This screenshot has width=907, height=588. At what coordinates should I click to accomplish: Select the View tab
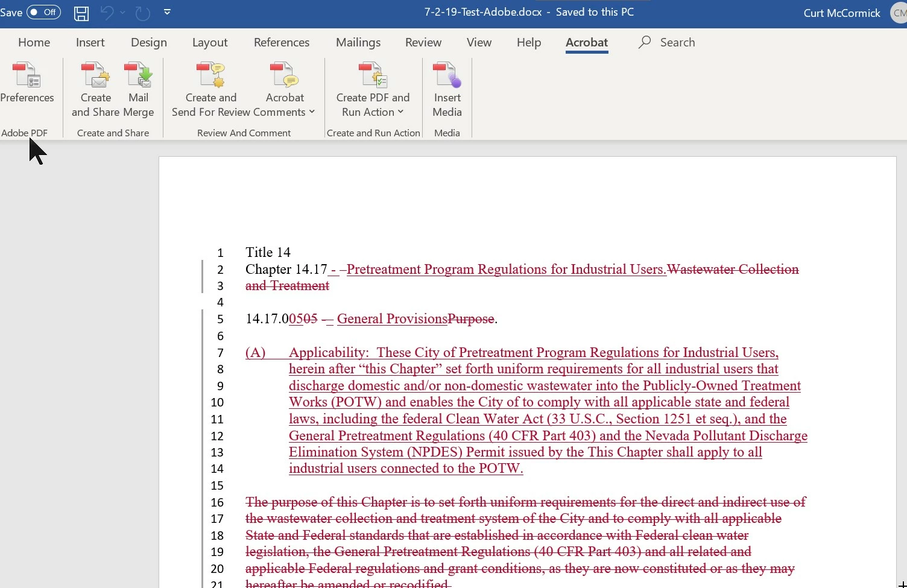[479, 42]
